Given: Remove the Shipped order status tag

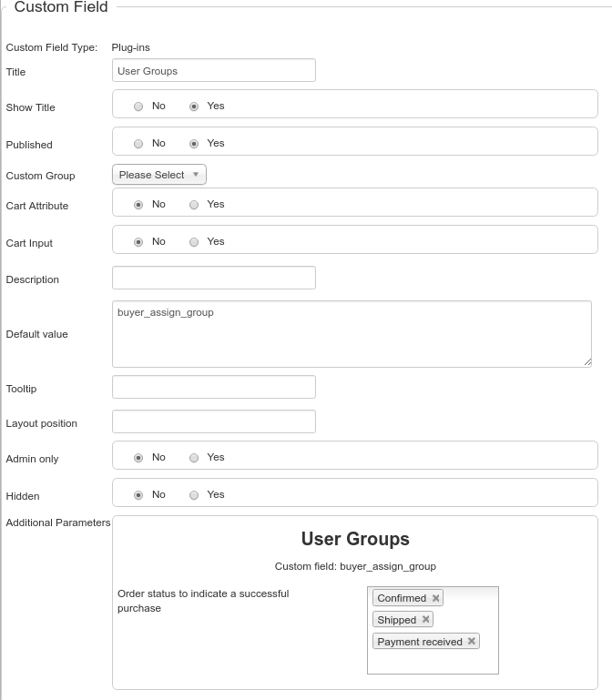Looking at the screenshot, I should click(x=425, y=620).
